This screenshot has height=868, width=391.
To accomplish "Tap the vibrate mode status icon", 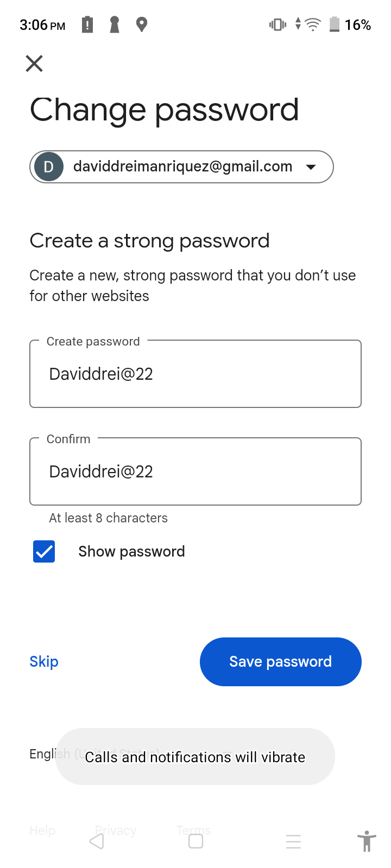I will [x=278, y=24].
